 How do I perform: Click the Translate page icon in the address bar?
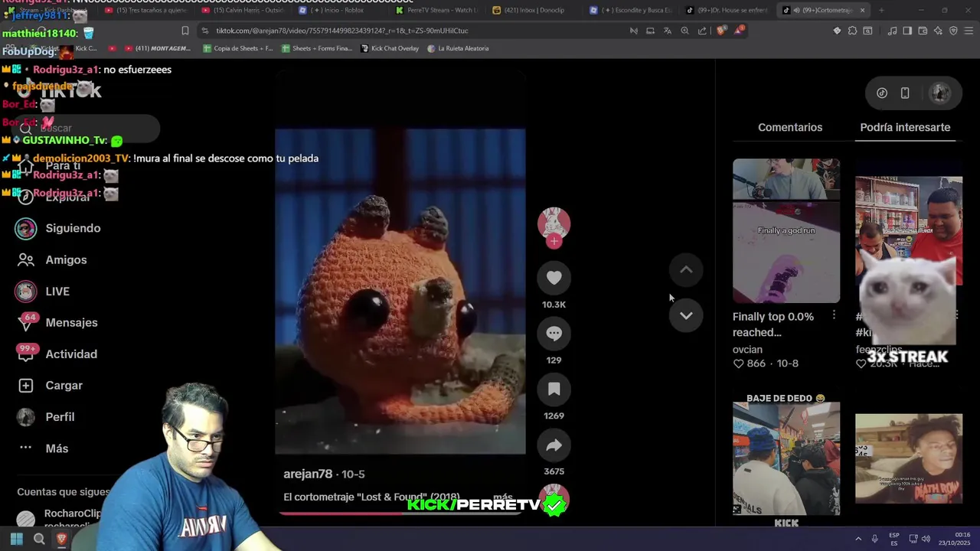tap(668, 31)
